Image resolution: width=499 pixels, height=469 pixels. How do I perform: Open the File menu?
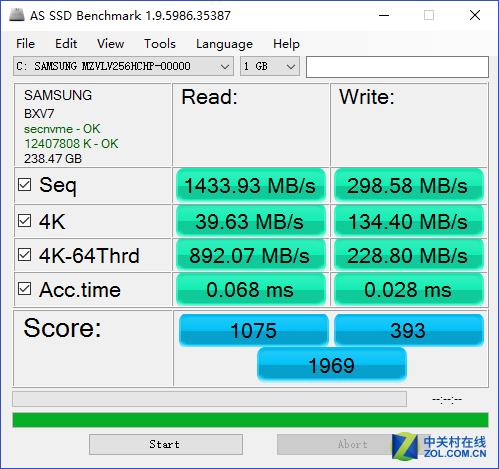pos(25,44)
